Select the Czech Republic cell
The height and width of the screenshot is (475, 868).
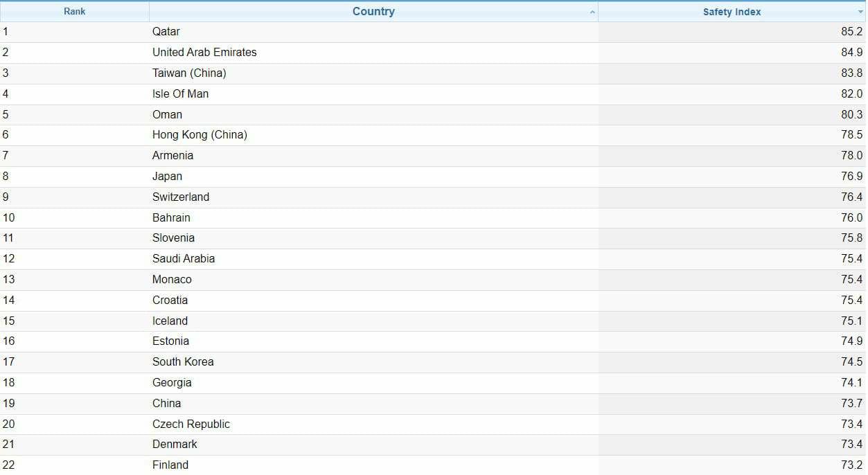(373, 424)
